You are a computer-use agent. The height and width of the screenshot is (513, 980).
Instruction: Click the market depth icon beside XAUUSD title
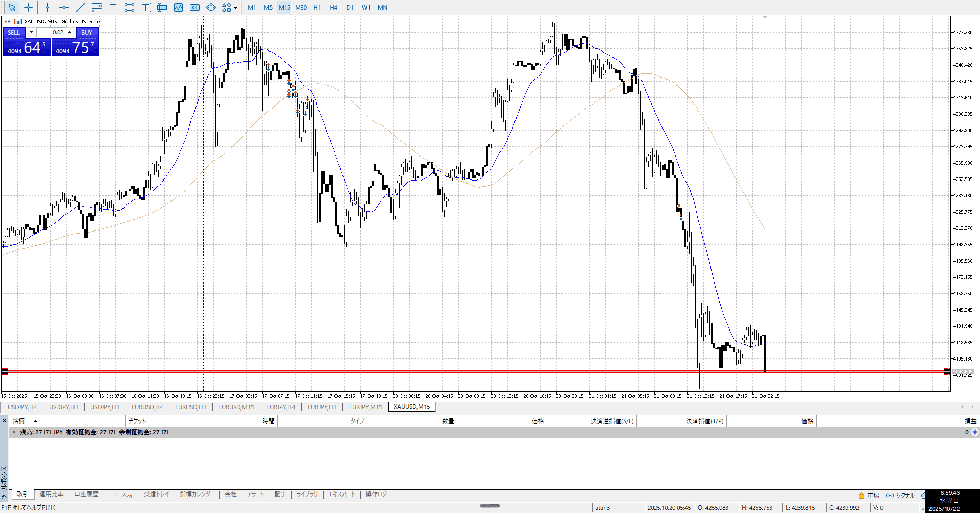[x=18, y=21]
